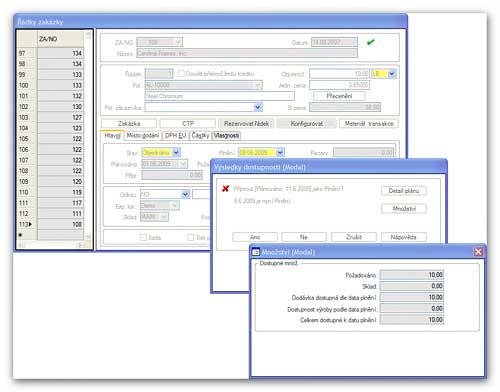Confirm with the Ano button
The image size is (500, 392).
(255, 237)
